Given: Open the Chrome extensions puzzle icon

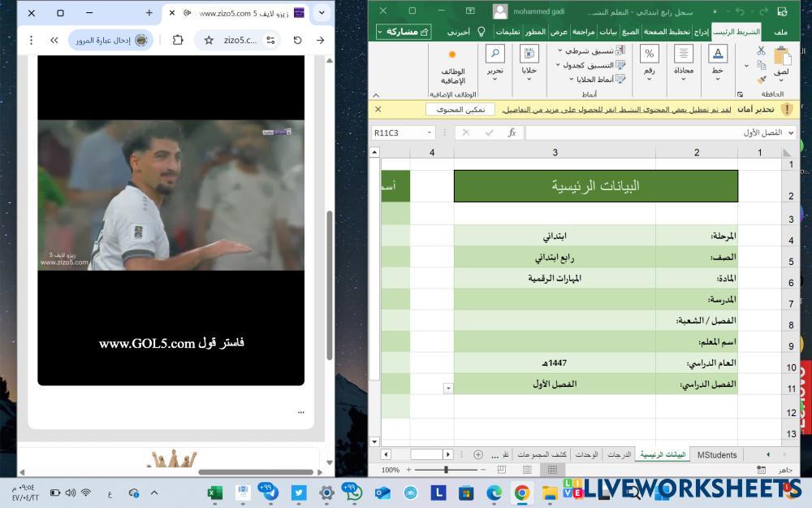Looking at the screenshot, I should (178, 40).
